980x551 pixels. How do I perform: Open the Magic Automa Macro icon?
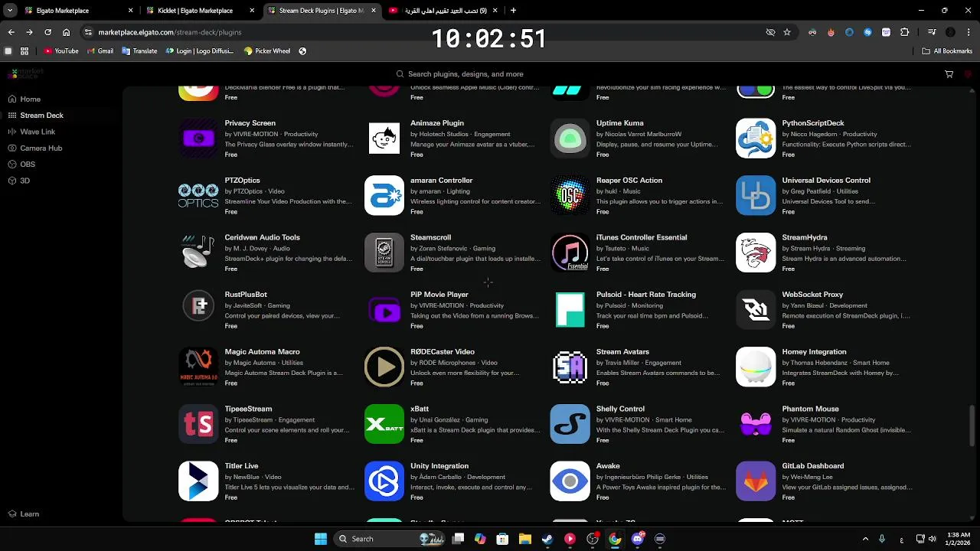click(x=198, y=367)
